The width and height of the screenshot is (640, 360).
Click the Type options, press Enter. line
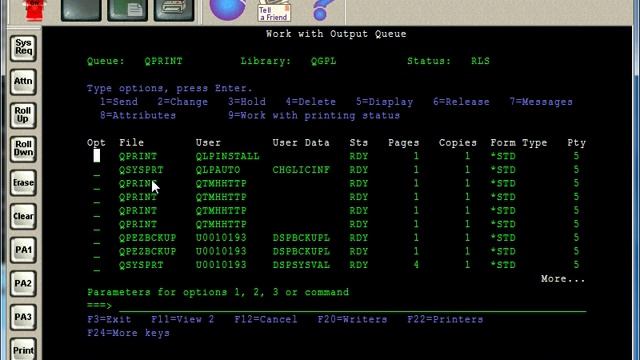click(170, 89)
